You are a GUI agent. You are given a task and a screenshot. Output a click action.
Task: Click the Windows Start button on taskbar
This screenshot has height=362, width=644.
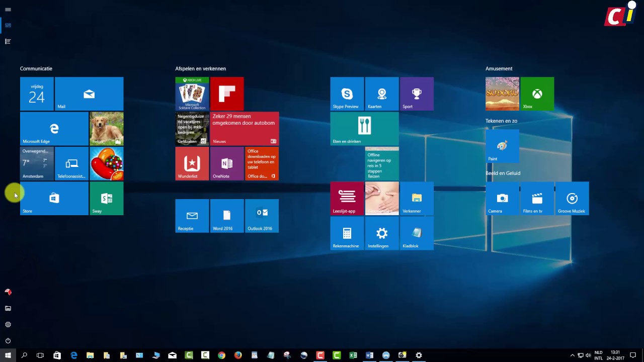point(8,355)
